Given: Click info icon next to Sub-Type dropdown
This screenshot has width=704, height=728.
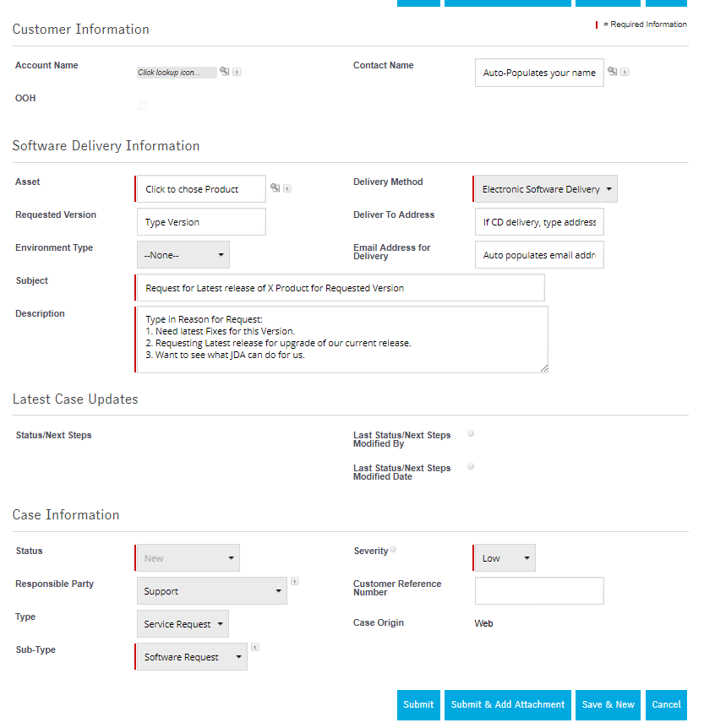Looking at the screenshot, I should (255, 647).
